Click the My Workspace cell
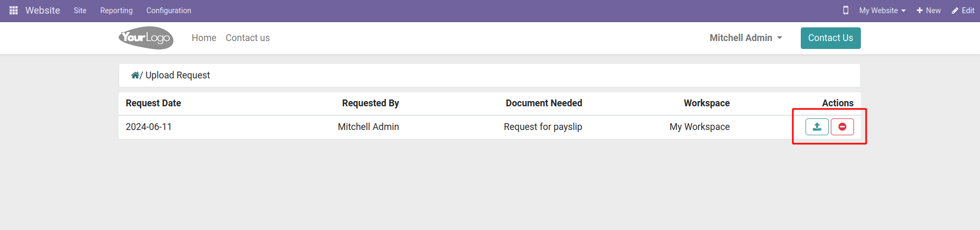The width and height of the screenshot is (980, 230). [699, 127]
